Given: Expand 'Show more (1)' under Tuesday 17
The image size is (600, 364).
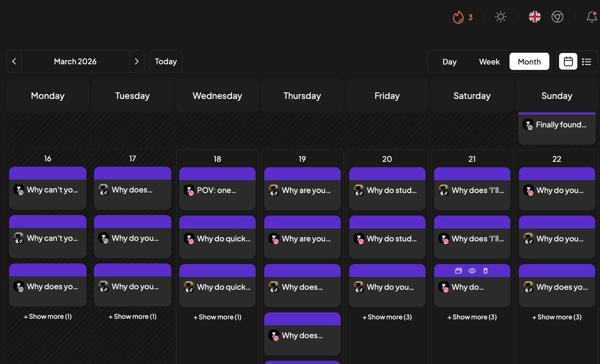Looking at the screenshot, I should [x=132, y=317].
